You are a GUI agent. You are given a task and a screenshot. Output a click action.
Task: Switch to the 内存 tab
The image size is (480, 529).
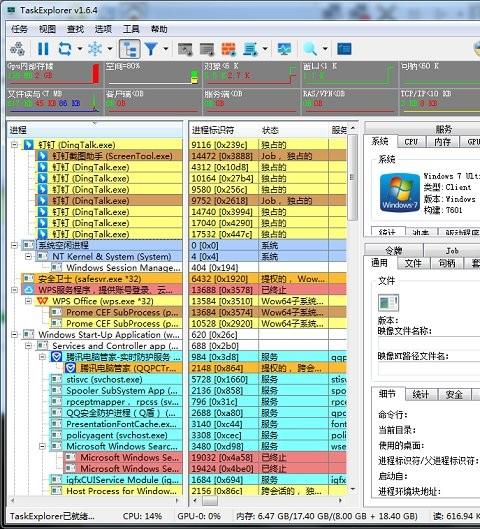tap(443, 142)
